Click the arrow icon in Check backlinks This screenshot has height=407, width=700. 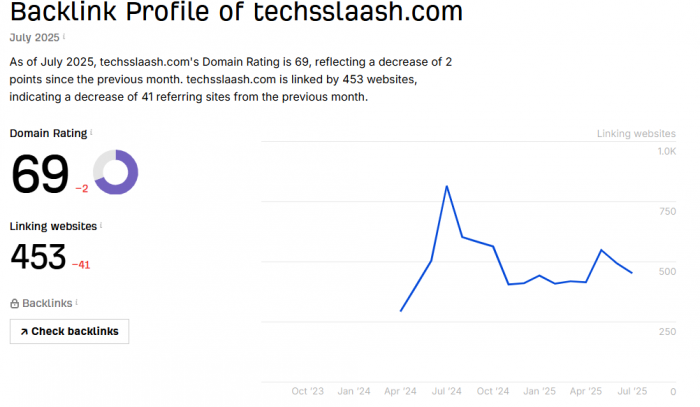pos(24,332)
